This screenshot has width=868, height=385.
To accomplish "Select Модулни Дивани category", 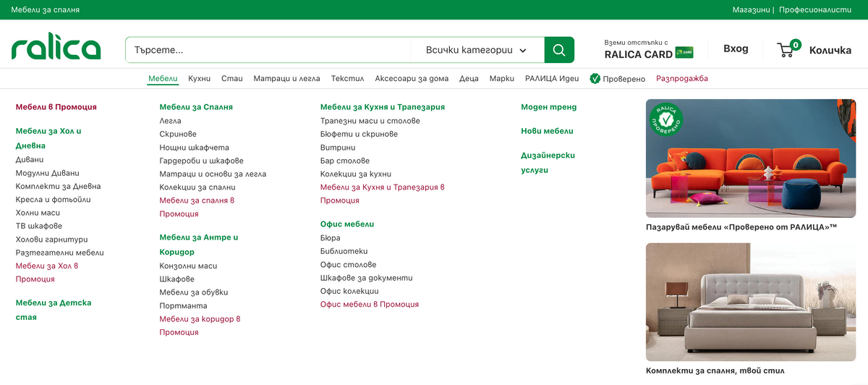I will [x=48, y=173].
